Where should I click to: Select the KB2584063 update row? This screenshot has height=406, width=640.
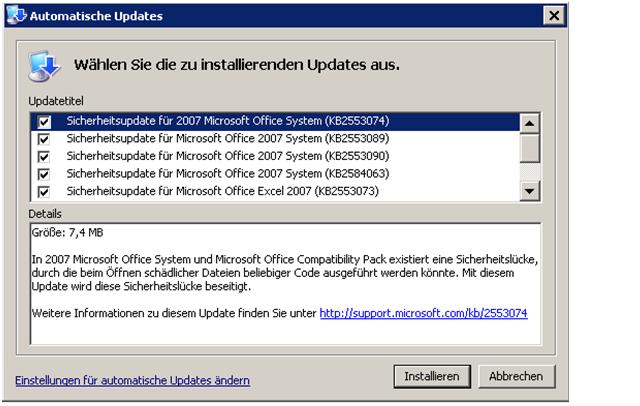[x=227, y=174]
